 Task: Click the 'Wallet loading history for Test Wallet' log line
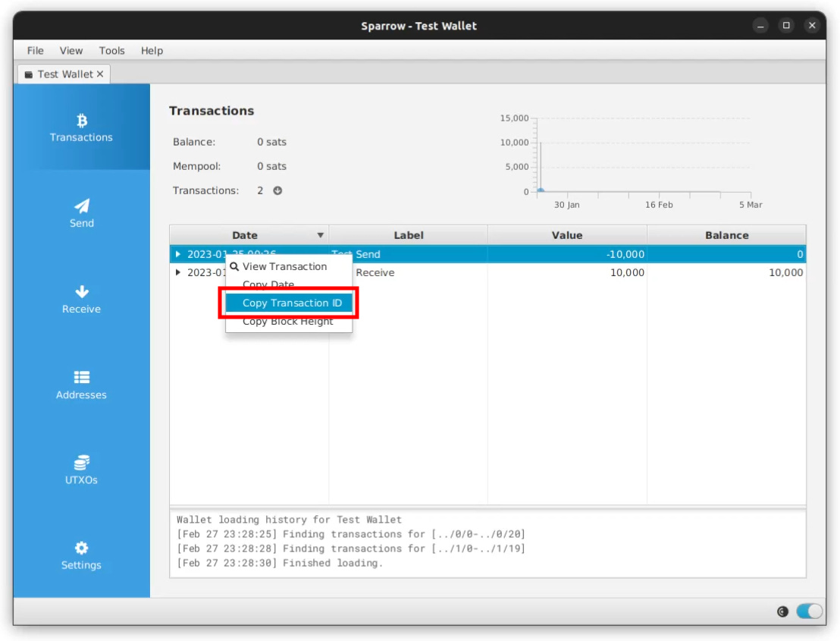[x=289, y=520]
